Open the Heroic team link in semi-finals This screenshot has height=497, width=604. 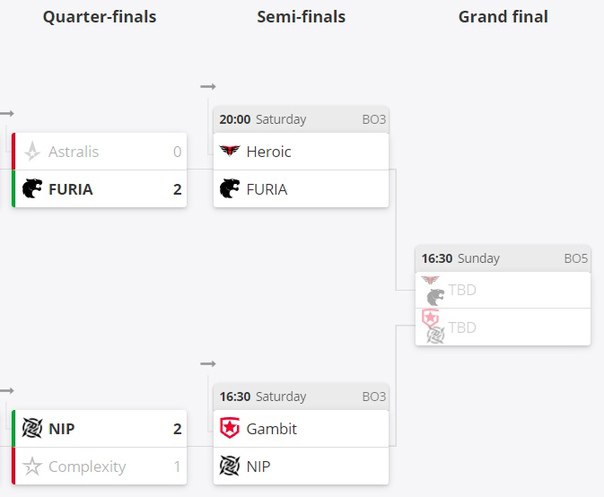(268, 151)
